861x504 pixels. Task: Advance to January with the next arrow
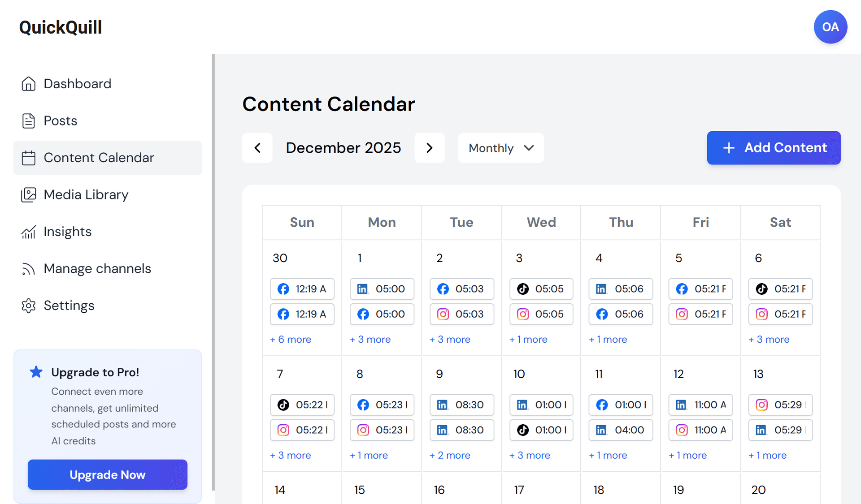[430, 148]
